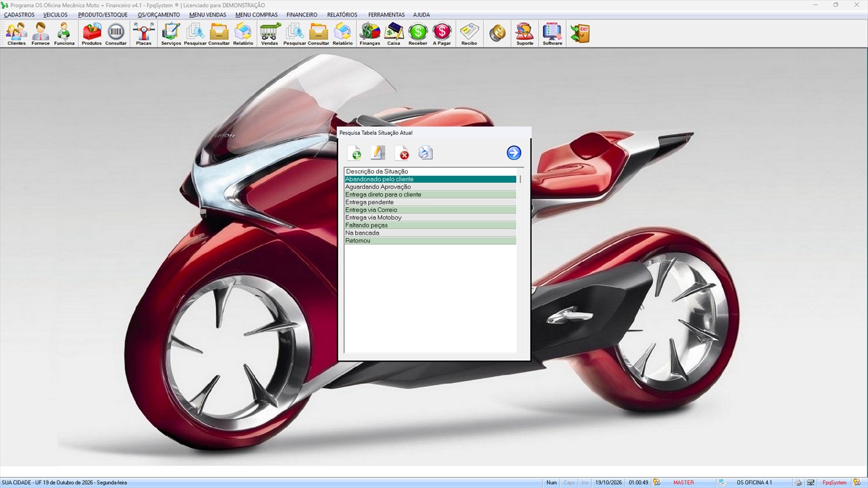Select the 'Abandonado pelo cliente' row
Image resolution: width=868 pixels, height=488 pixels.
tap(430, 179)
